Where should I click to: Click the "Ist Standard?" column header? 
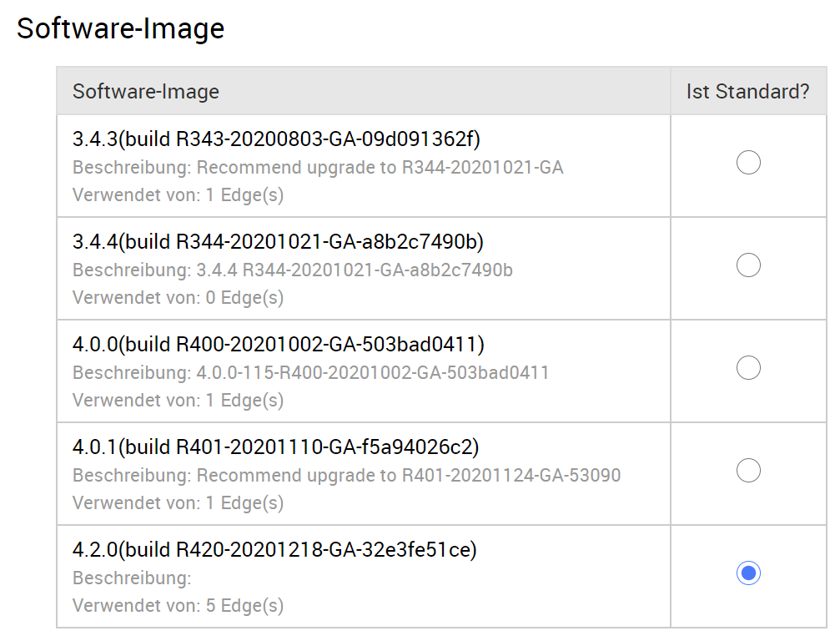tap(747, 92)
